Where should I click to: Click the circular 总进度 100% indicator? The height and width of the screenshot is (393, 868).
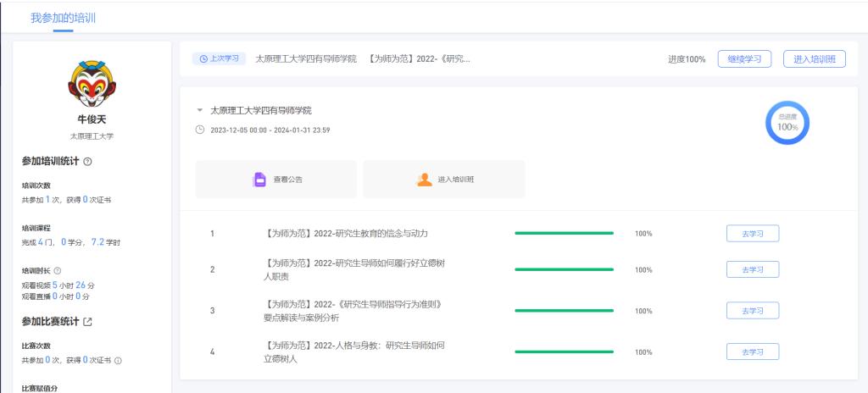787,124
